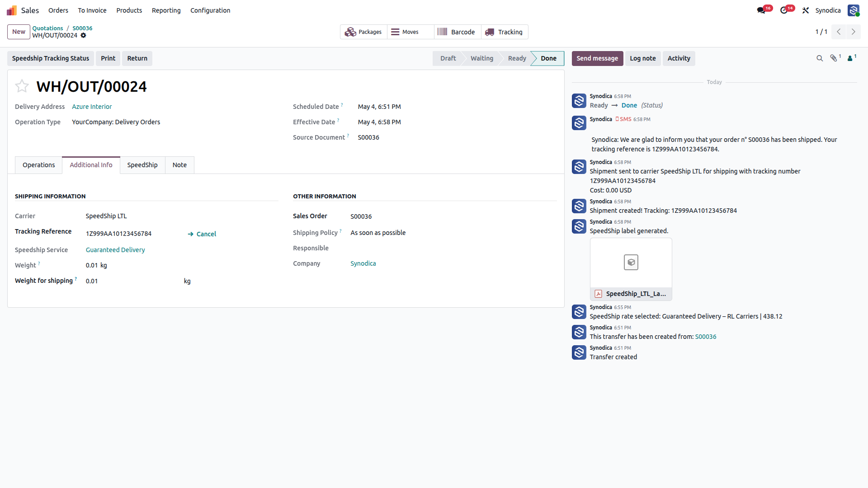Screen dimensions: 868x488
Task: Click Sales Order value S00036
Action: [x=361, y=216]
